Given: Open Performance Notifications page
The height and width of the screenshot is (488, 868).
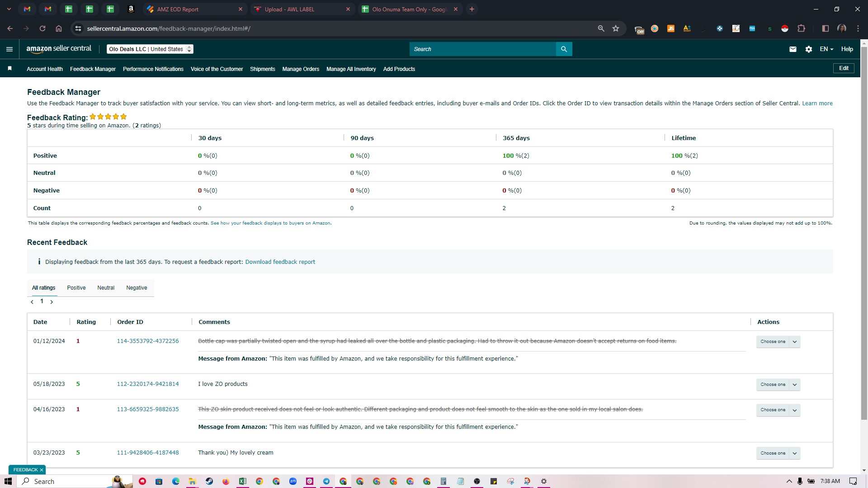Looking at the screenshot, I should click(x=153, y=69).
